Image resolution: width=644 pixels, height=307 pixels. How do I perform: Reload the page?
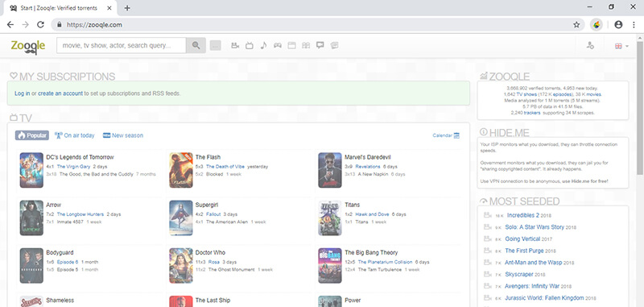click(x=40, y=25)
